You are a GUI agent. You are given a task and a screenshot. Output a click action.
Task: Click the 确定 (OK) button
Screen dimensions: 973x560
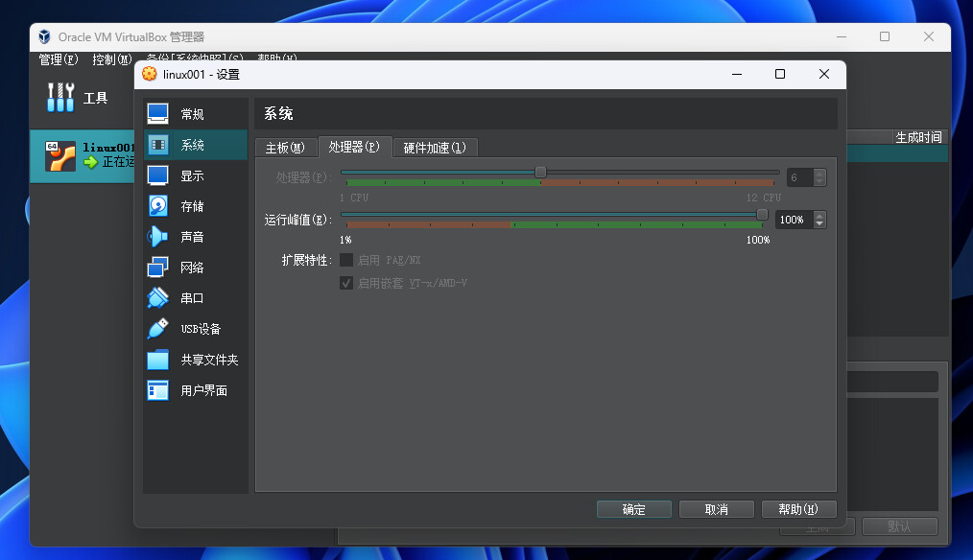633,509
